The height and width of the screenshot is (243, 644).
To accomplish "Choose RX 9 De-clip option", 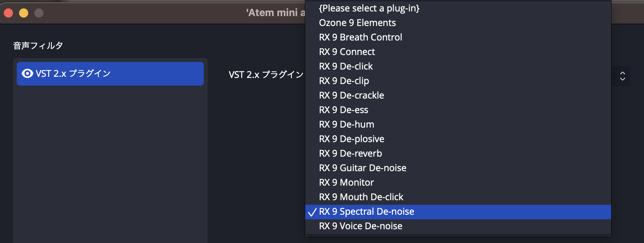I will [344, 81].
